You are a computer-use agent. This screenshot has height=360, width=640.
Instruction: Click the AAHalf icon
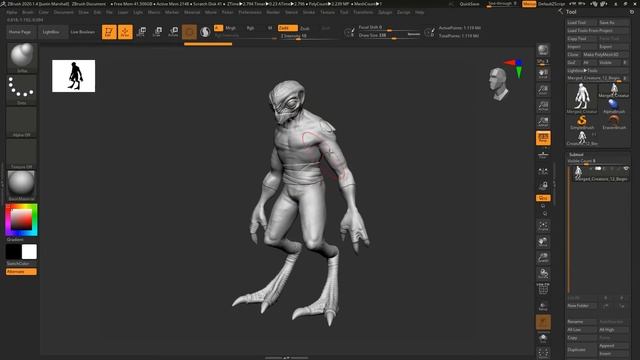click(x=543, y=122)
